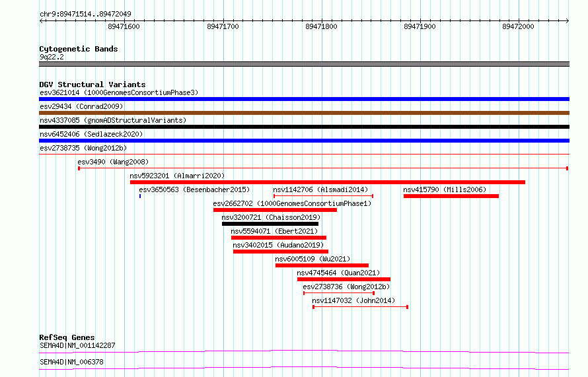Click the 89471900 ruler position

click(420, 26)
